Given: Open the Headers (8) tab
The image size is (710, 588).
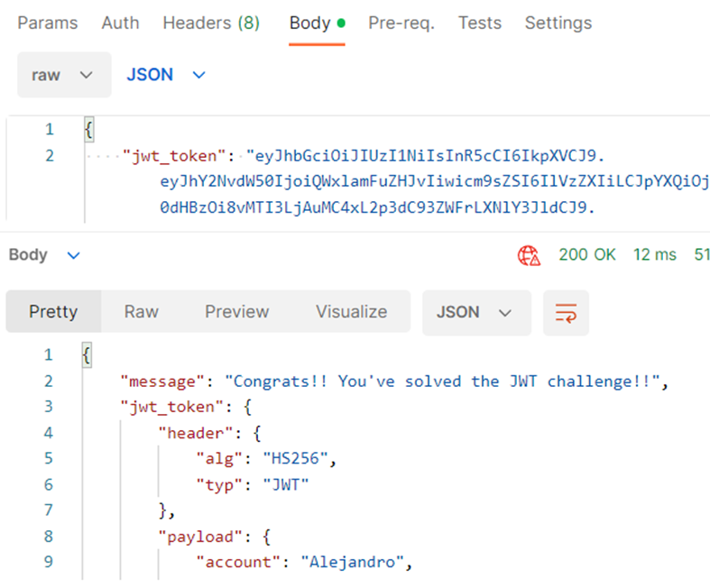Looking at the screenshot, I should tap(211, 23).
